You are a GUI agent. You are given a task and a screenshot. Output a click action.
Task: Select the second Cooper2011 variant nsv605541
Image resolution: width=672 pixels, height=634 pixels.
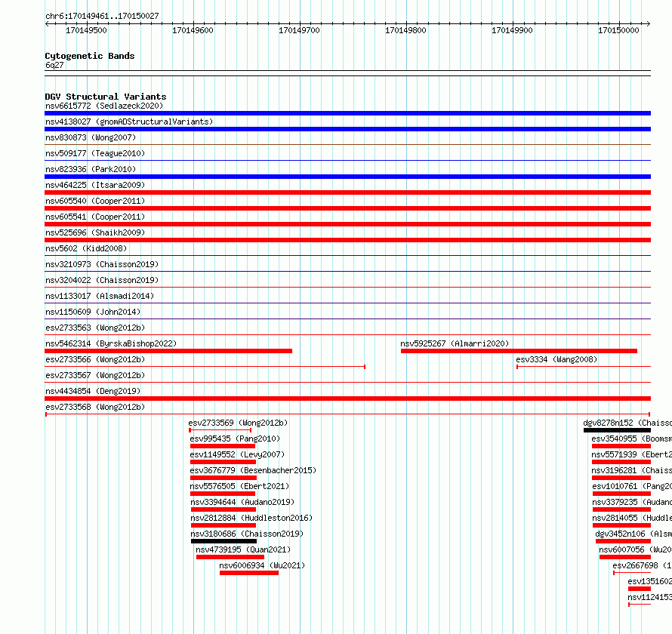click(95, 217)
